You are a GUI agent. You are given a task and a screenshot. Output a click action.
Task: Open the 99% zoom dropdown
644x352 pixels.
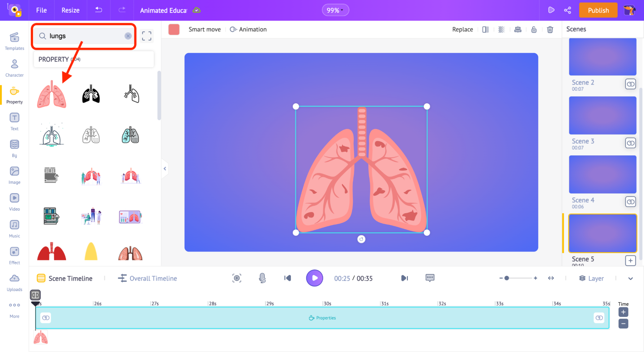(x=335, y=10)
